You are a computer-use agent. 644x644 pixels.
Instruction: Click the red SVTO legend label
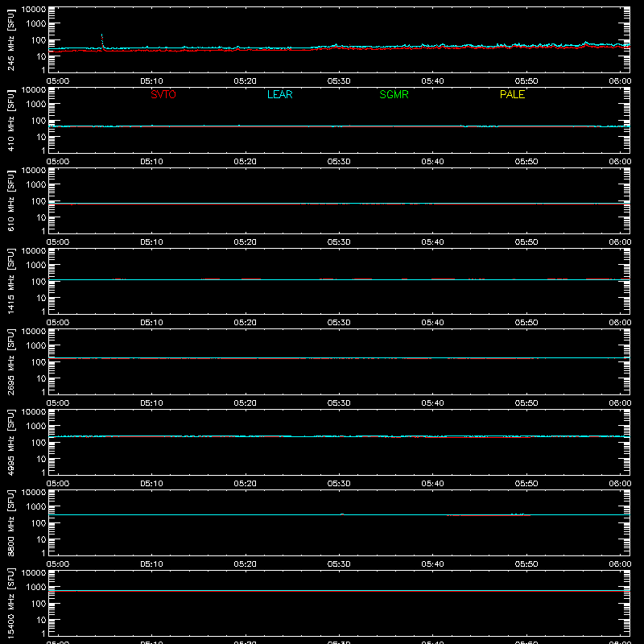(163, 94)
